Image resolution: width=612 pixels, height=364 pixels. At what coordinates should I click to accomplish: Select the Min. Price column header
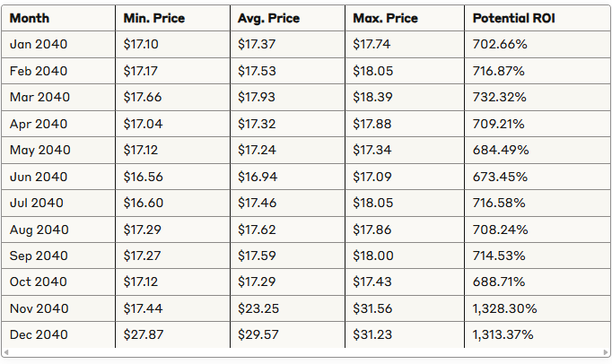(153, 18)
